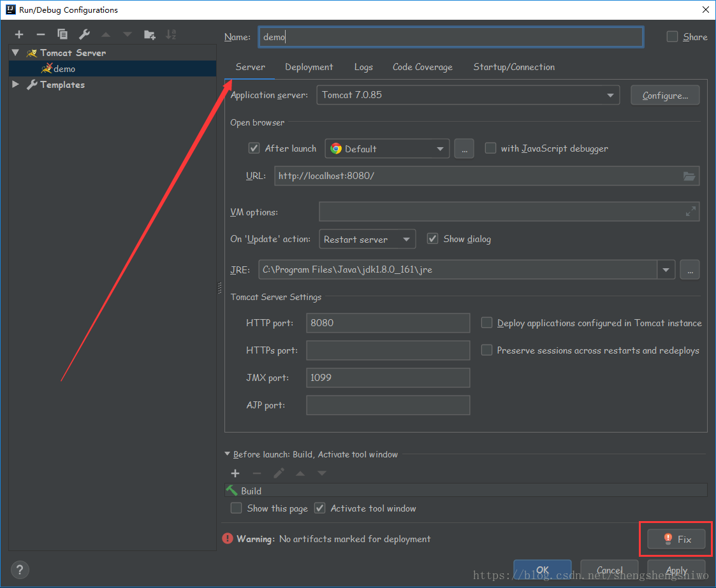Click the Apply button
Viewport: 716px width, 588px height.
(x=676, y=570)
